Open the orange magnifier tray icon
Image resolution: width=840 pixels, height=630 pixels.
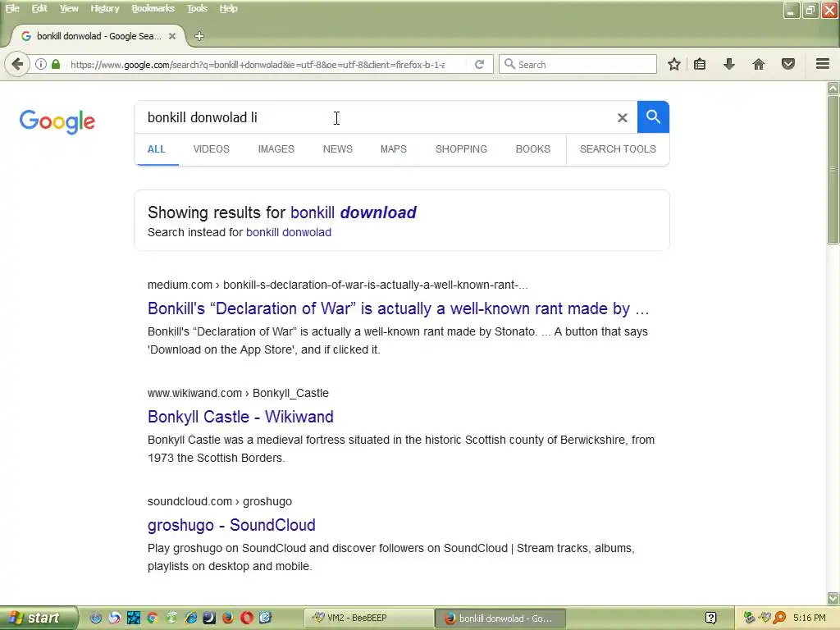[x=780, y=618]
